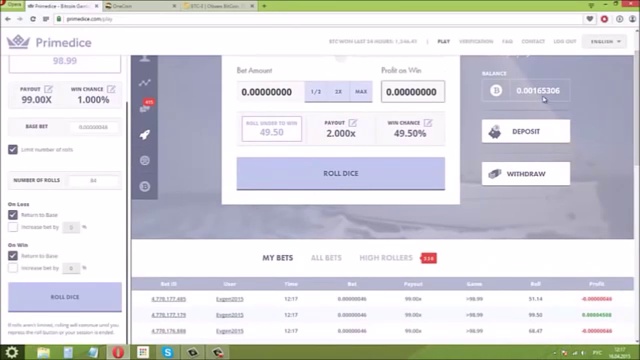This screenshot has height=360, width=640.
Task: Double the bet with 2X button
Action: (338, 92)
